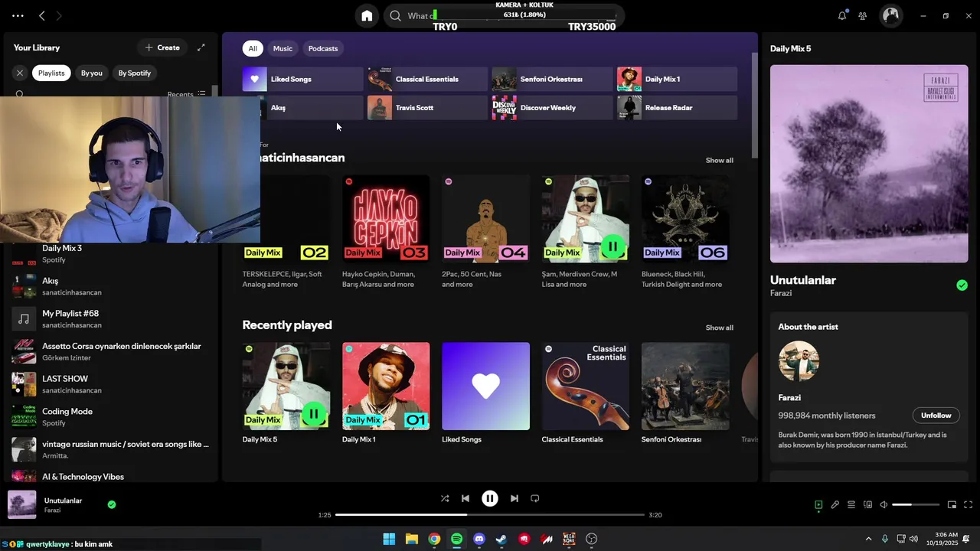The height and width of the screenshot is (551, 980).
Task: Skip to the next track
Action: coord(514,498)
